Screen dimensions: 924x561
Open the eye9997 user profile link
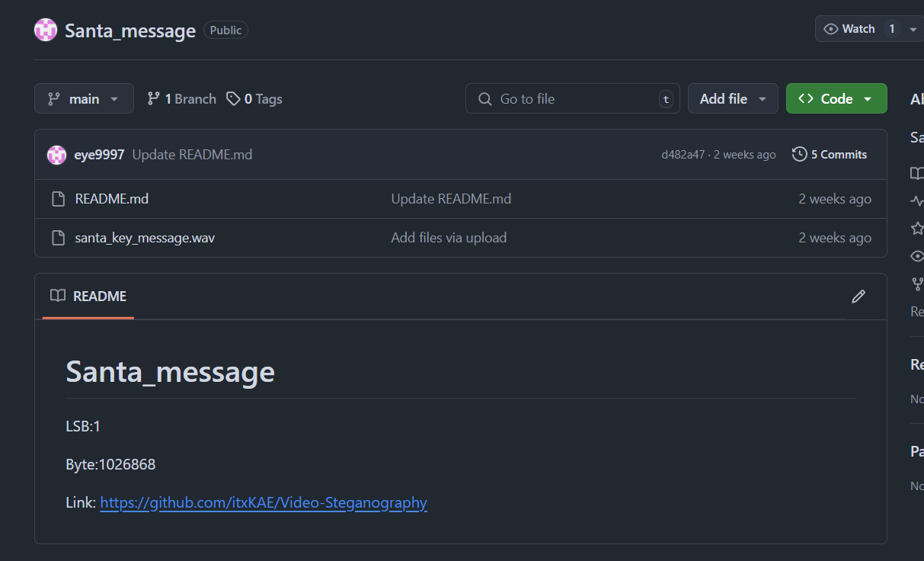click(x=99, y=155)
